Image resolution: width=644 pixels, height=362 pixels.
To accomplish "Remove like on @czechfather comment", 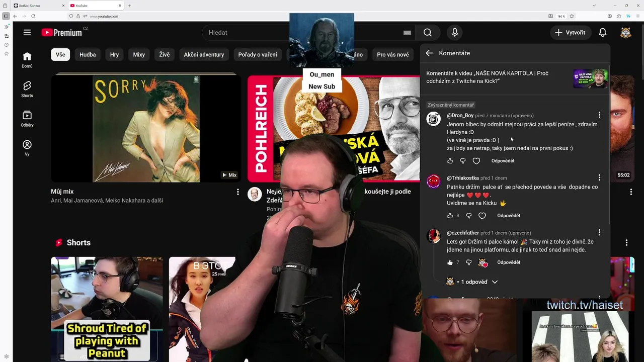I will point(450,262).
